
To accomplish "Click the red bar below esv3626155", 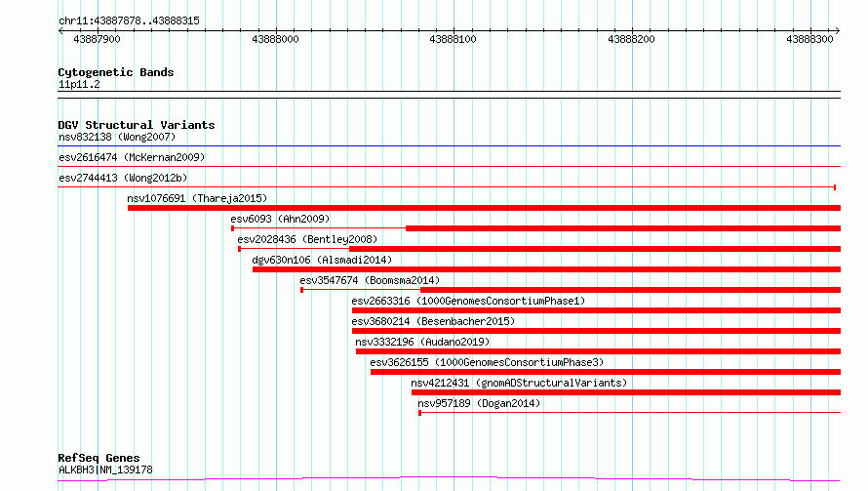I will pyautogui.click(x=606, y=372).
